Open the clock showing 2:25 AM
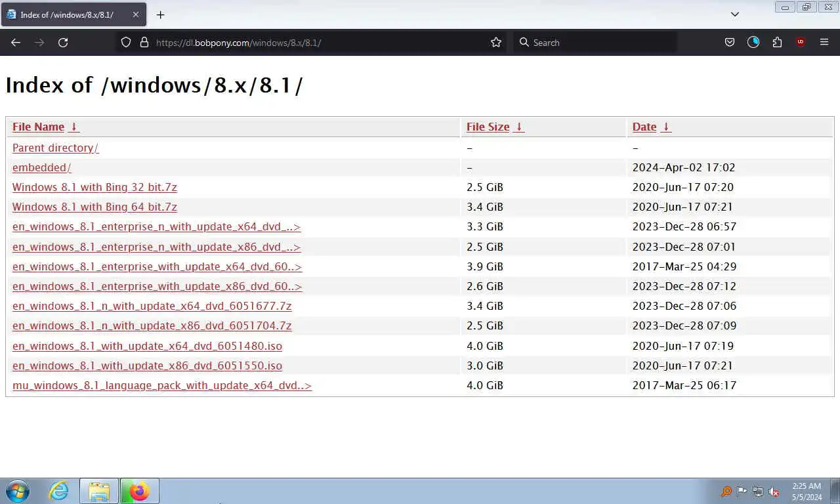Screen dimensions: 840x504 [807, 491]
